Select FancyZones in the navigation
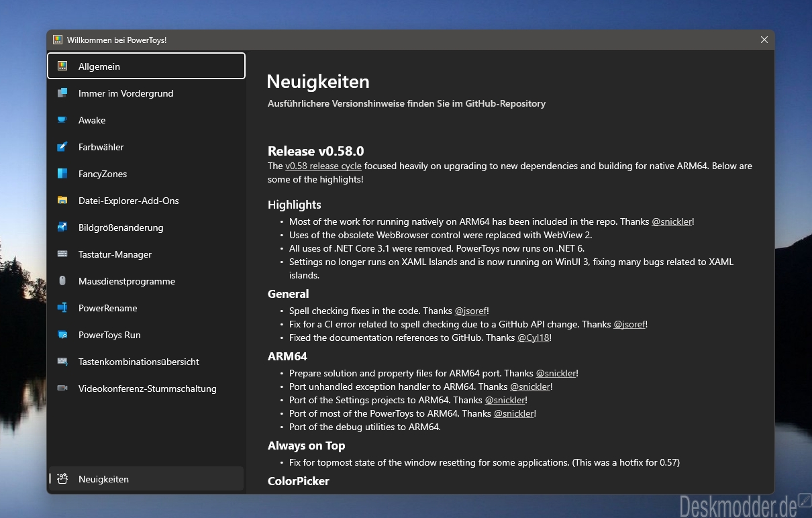This screenshot has height=518, width=812. pos(146,174)
